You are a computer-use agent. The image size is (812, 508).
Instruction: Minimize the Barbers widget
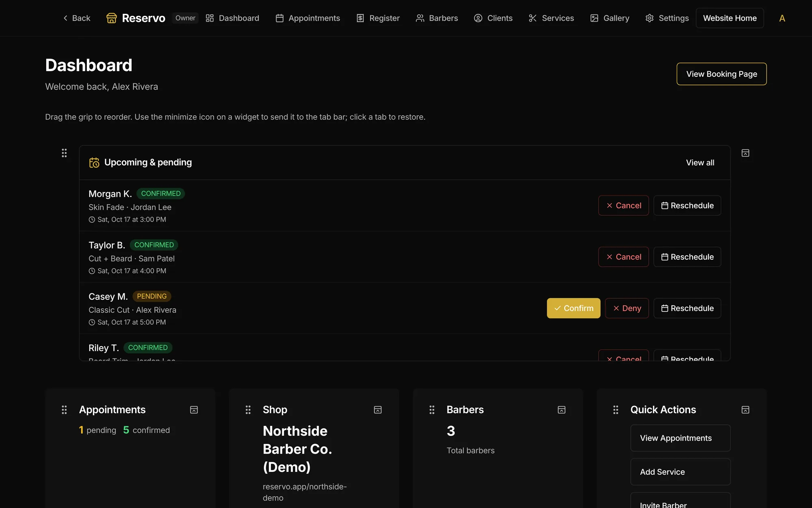(561, 410)
